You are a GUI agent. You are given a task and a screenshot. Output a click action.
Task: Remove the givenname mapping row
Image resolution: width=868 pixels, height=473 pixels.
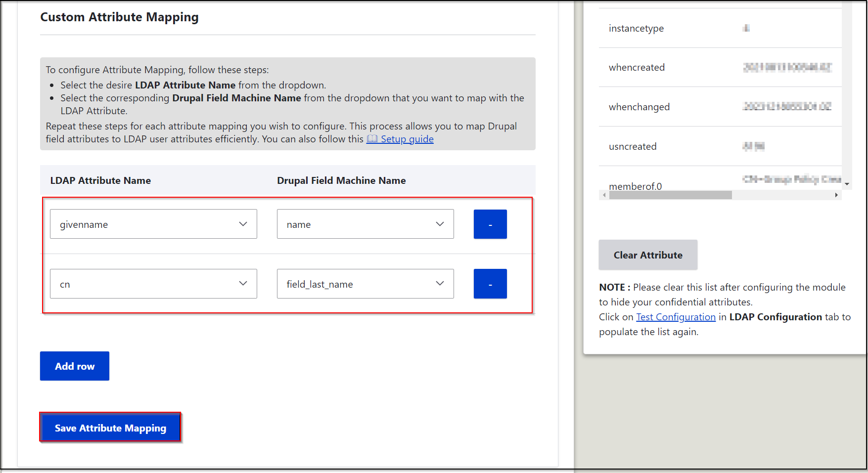[x=490, y=224]
